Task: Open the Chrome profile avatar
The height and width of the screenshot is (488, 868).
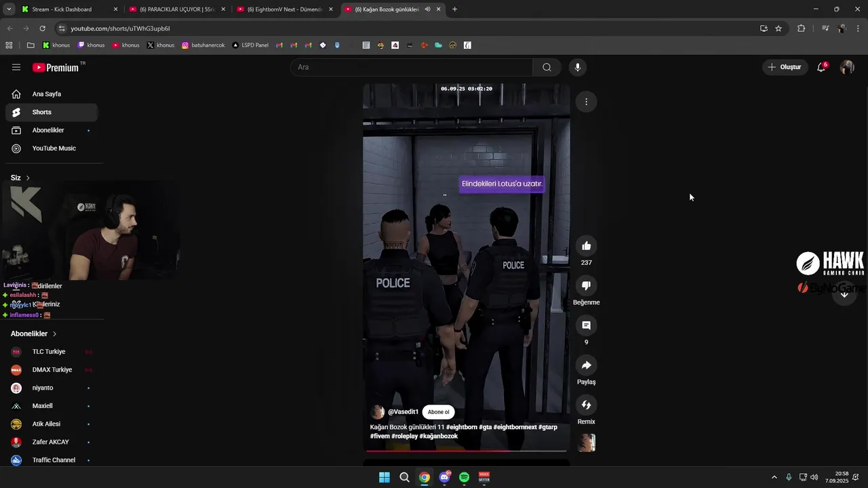Action: point(842,28)
